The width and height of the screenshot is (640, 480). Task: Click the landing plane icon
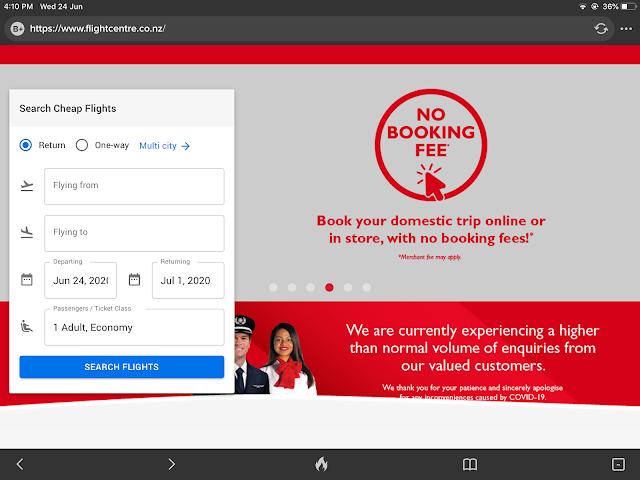pos(27,233)
